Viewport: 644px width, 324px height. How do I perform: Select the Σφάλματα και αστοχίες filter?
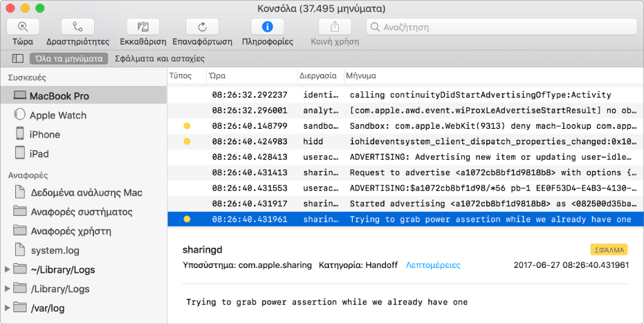[159, 58]
